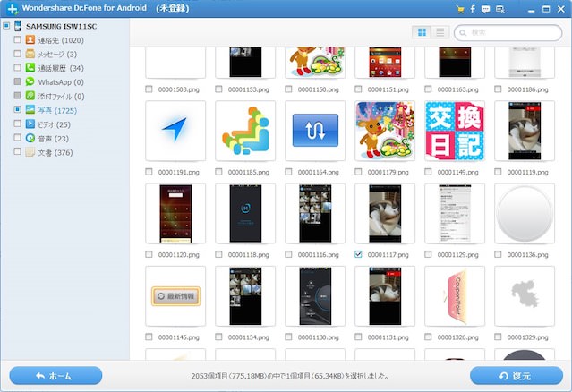Select the reindeer thumbnail 00001179.png
The height and width of the screenshot is (392, 572).
pos(385,131)
